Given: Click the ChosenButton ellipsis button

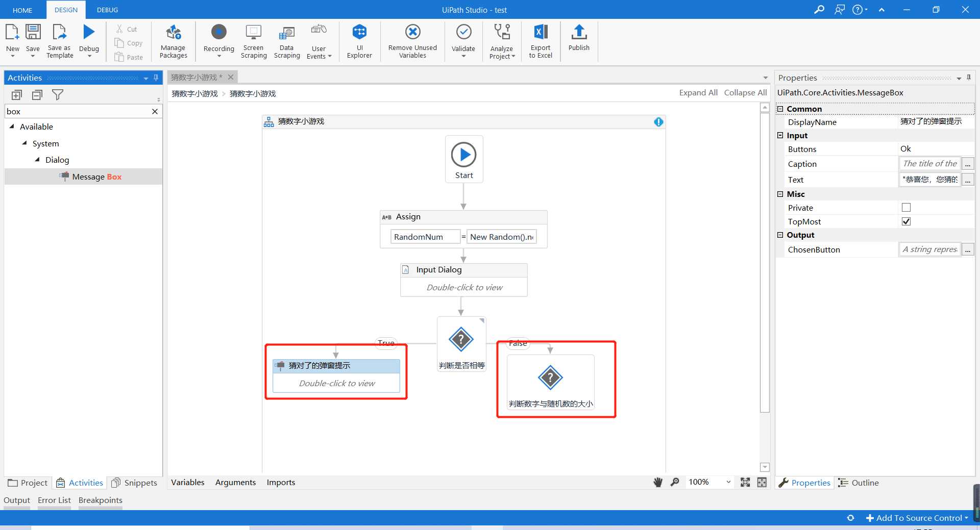Looking at the screenshot, I should pos(968,249).
